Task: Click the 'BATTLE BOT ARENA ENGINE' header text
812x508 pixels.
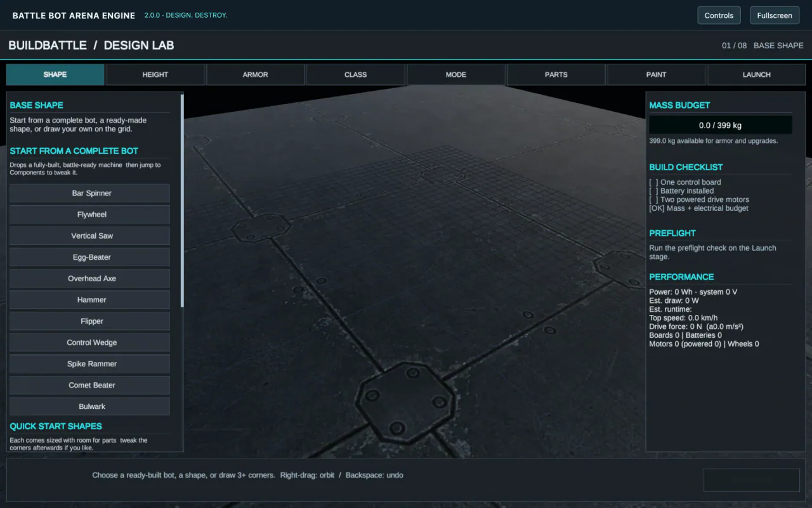Action: pos(74,15)
